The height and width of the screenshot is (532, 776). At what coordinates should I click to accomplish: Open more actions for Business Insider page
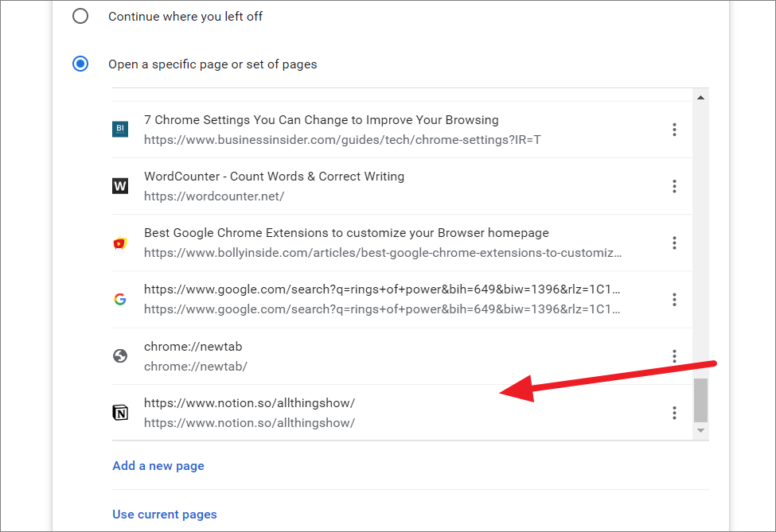coord(674,130)
